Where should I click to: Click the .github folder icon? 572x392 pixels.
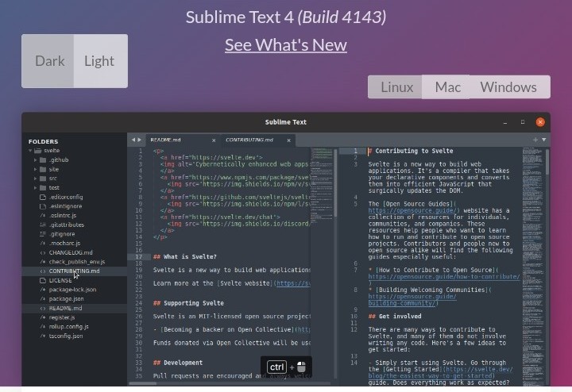43,160
